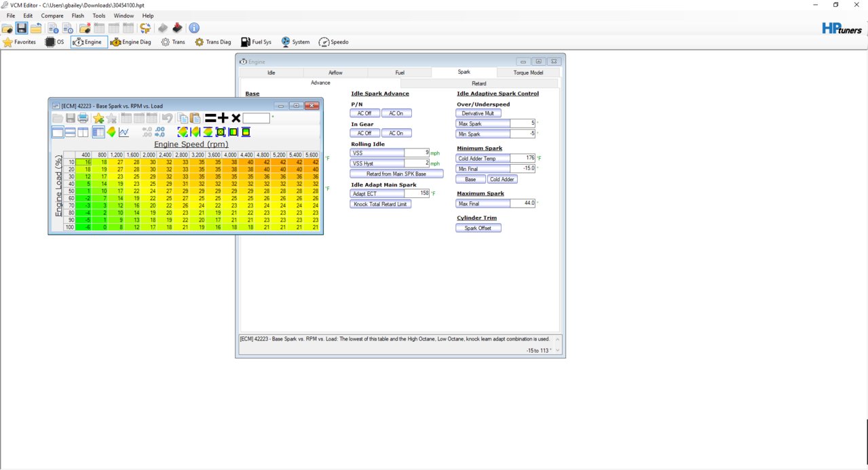Click the VSS Hyst value field
This screenshot has height=470, width=868.
coord(417,163)
